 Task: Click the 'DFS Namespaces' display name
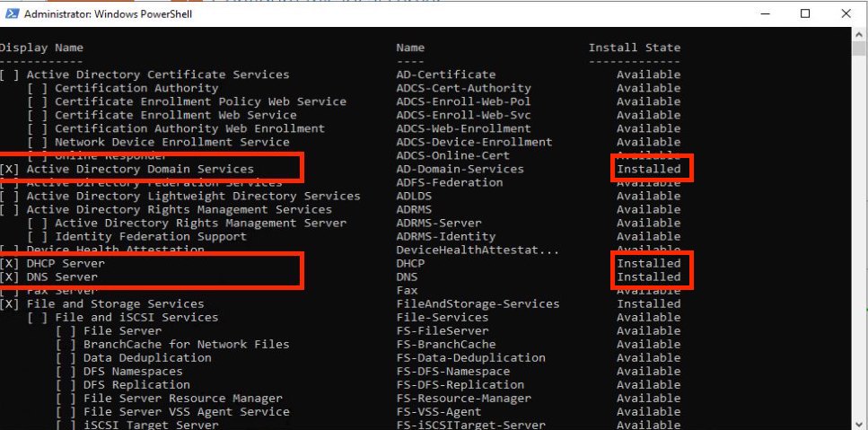pyautogui.click(x=133, y=372)
